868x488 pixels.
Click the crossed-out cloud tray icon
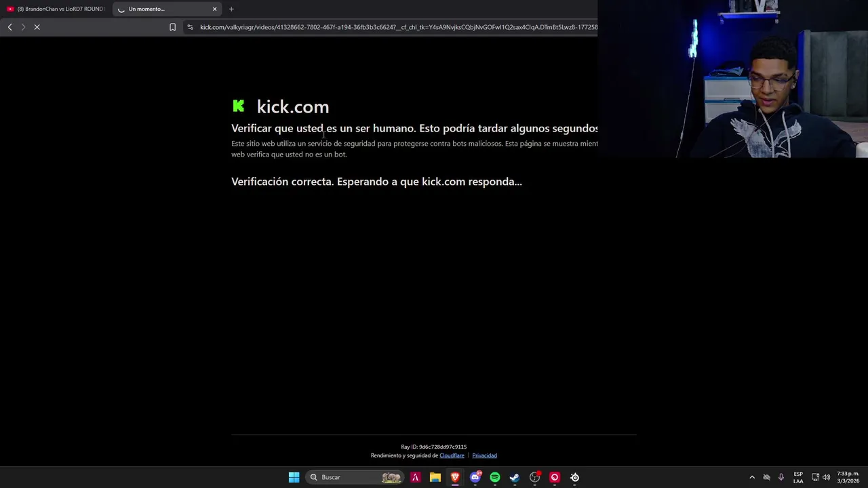[767, 477]
